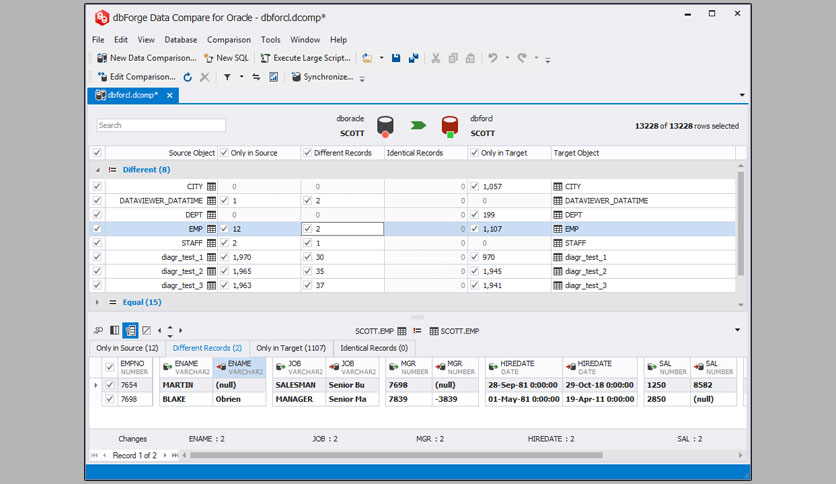Click the find icon in records toolbar
This screenshot has width=836, height=484.
(99, 330)
